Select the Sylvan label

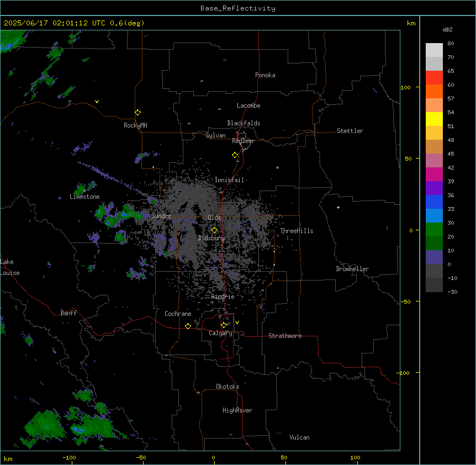[215, 135]
